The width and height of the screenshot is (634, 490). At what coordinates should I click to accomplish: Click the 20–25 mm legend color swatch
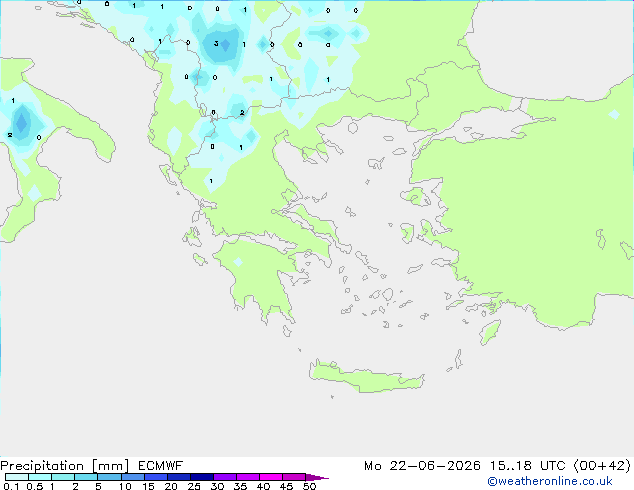coord(179,477)
